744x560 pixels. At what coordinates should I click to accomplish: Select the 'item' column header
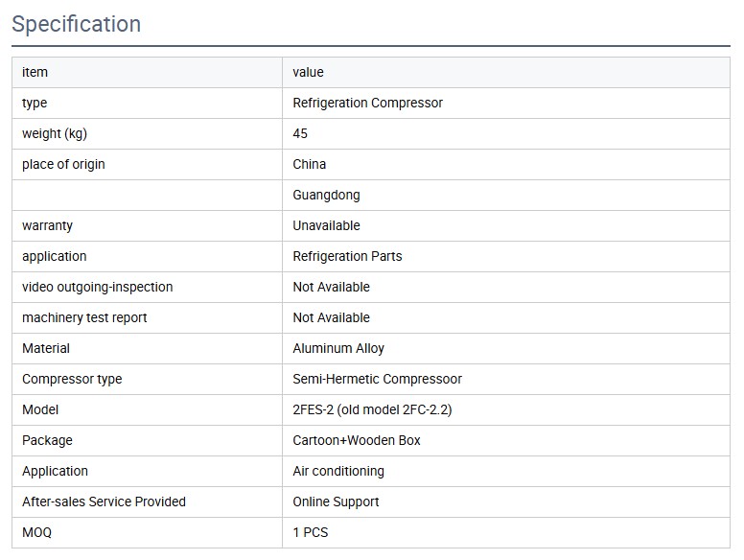(35, 72)
